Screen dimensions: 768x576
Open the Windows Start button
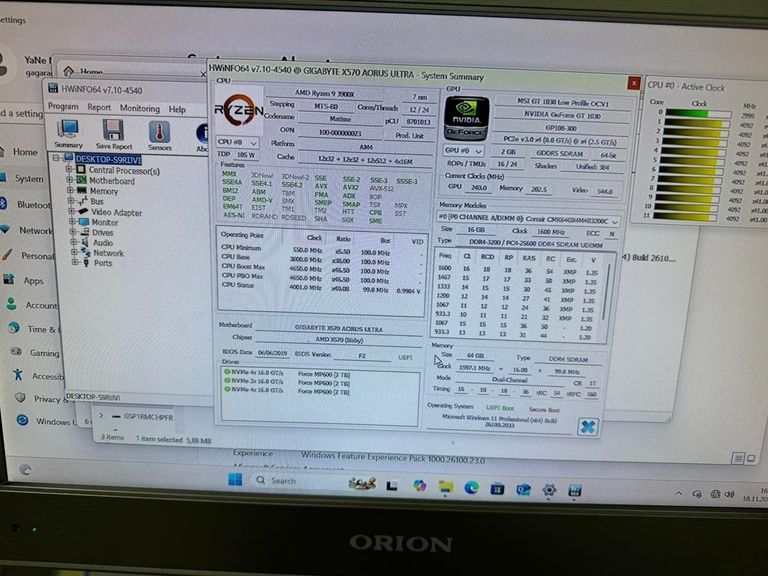click(x=235, y=480)
